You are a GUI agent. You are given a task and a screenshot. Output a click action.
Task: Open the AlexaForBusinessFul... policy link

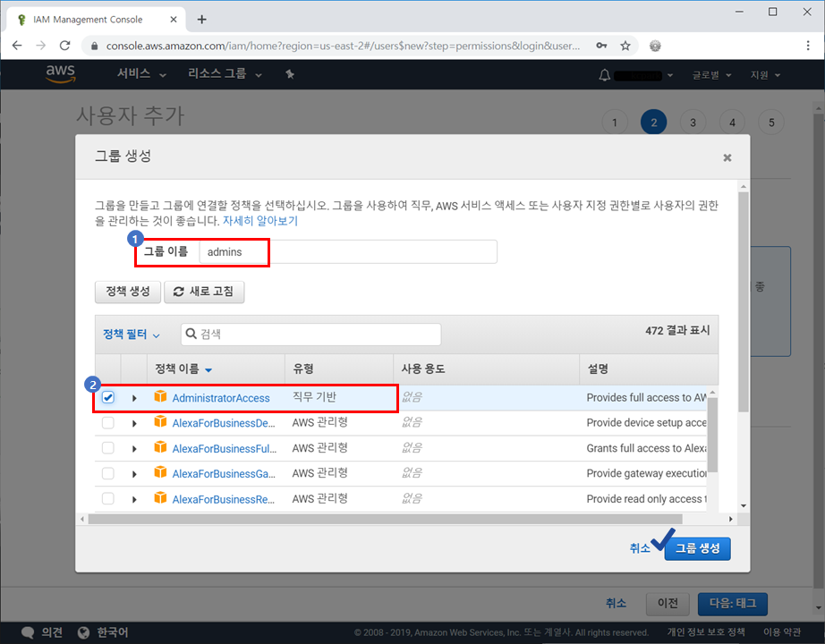(224, 449)
